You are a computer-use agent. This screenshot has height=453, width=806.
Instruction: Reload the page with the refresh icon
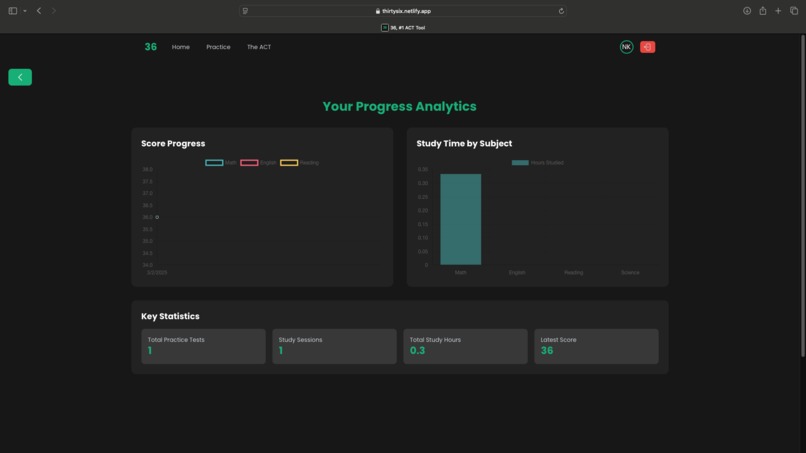tap(561, 11)
